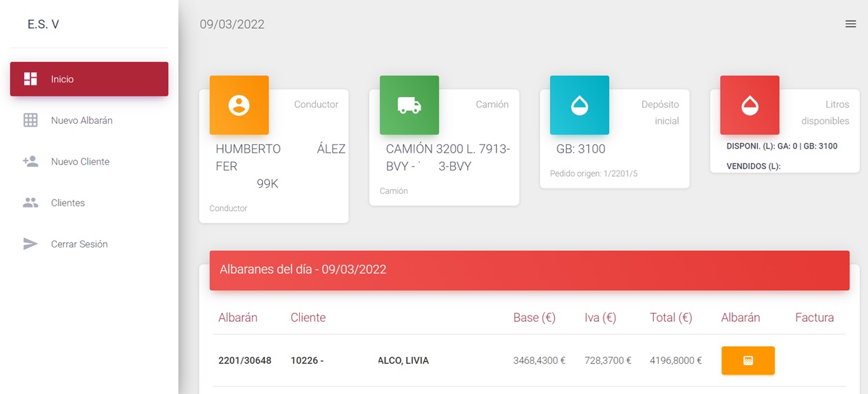This screenshot has width=868, height=394.
Task: Click the Base (€) column header
Action: pyautogui.click(x=534, y=318)
